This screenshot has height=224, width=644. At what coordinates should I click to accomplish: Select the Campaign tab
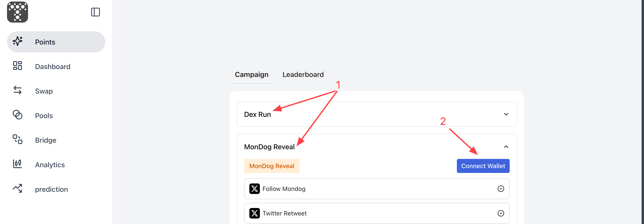pyautogui.click(x=252, y=75)
